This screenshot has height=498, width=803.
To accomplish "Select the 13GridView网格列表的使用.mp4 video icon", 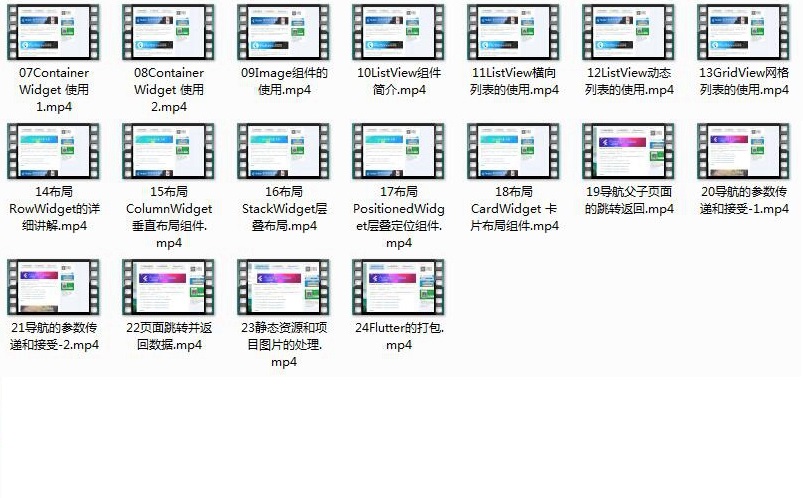I will pos(744,33).
